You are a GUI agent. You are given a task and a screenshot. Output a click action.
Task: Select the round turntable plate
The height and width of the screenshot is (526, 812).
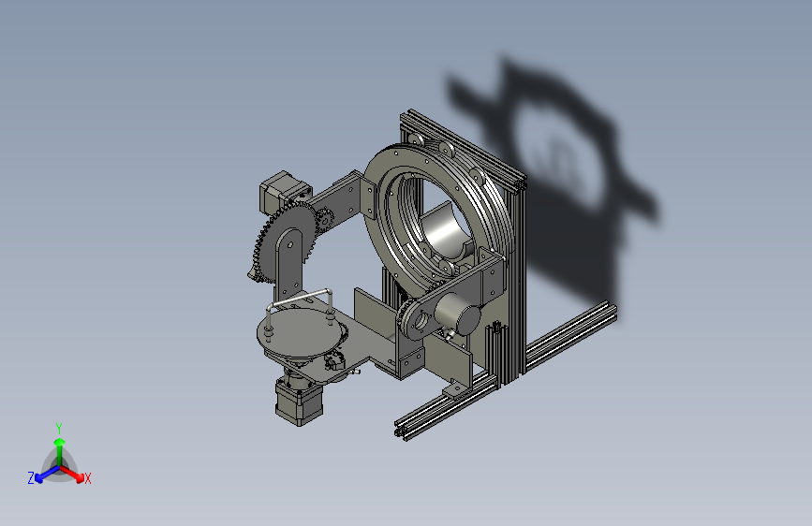click(x=300, y=334)
